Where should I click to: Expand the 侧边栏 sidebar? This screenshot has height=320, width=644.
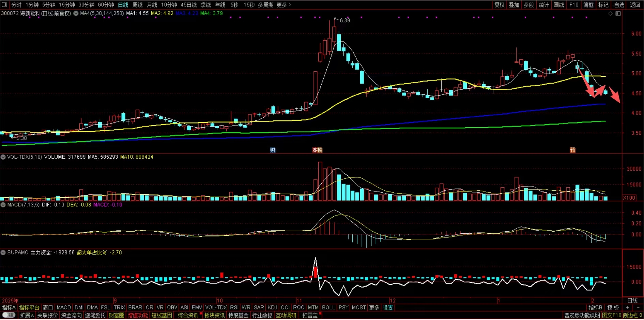(x=633, y=315)
